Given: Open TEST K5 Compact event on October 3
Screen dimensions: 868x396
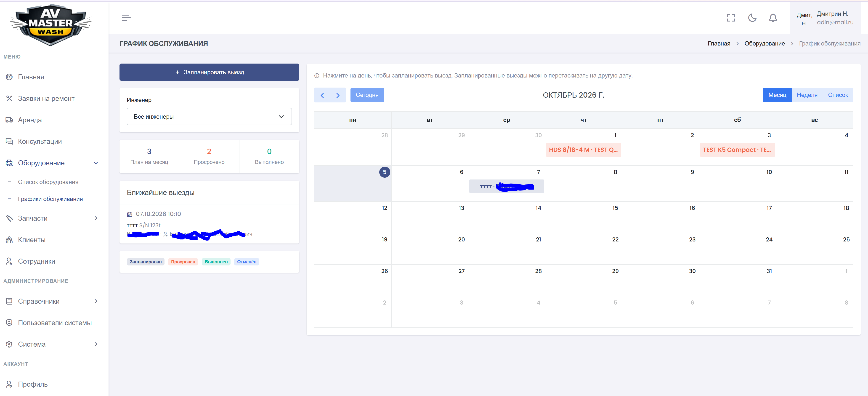Looking at the screenshot, I should [x=737, y=150].
